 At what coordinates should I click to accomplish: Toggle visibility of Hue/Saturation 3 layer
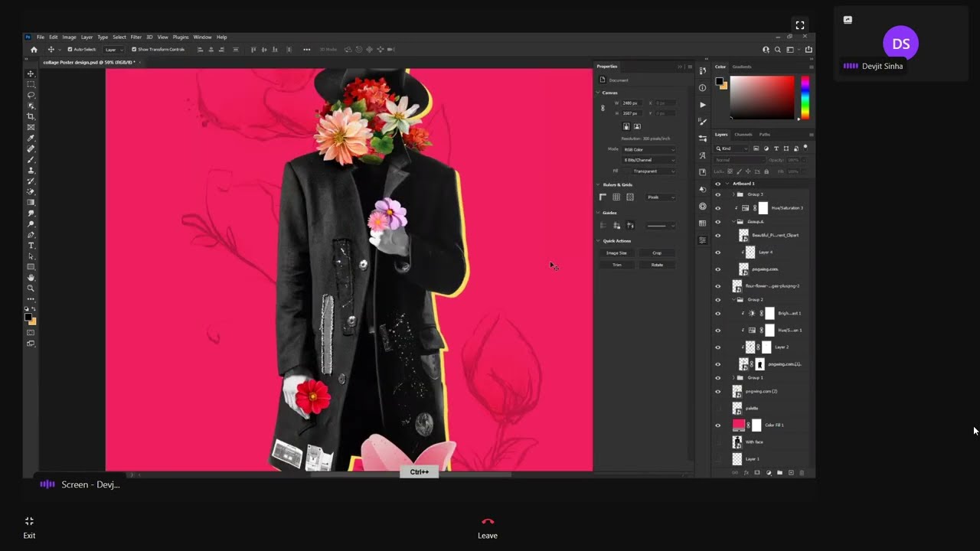[717, 208]
